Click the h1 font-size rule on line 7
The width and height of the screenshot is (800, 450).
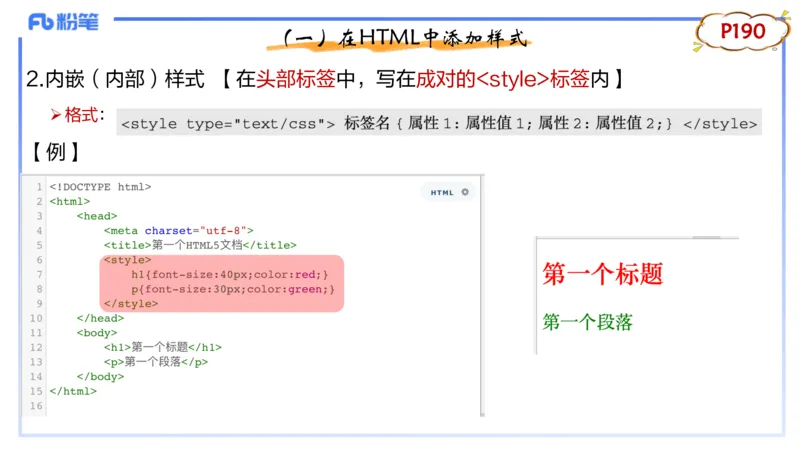(x=229, y=274)
